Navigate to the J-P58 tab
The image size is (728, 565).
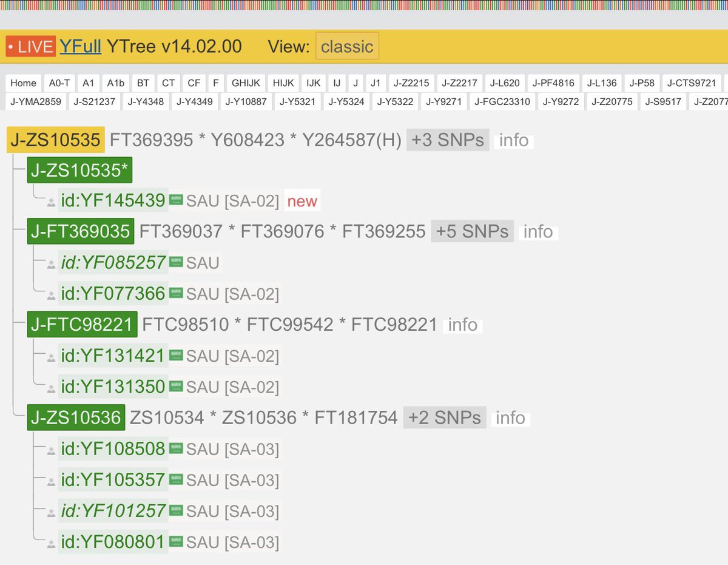tap(641, 83)
